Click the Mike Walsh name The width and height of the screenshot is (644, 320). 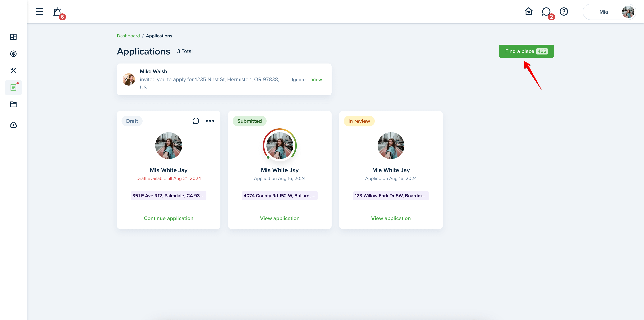(153, 71)
